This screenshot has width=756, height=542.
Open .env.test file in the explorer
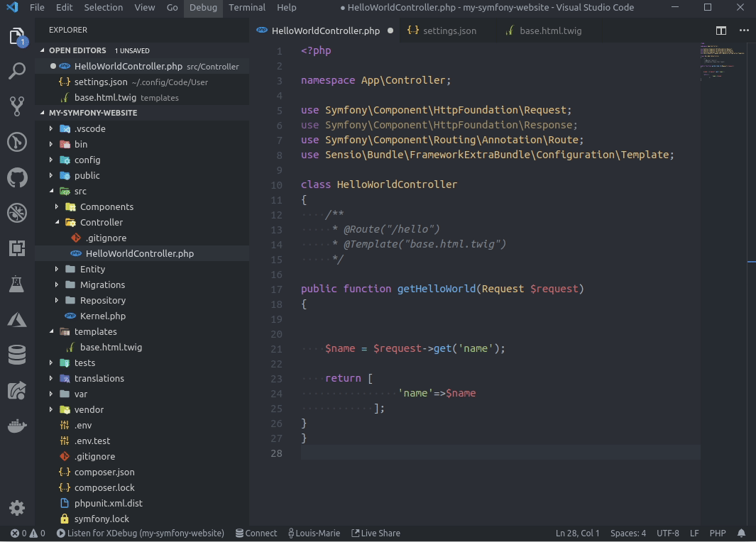pyautogui.click(x=142, y=441)
